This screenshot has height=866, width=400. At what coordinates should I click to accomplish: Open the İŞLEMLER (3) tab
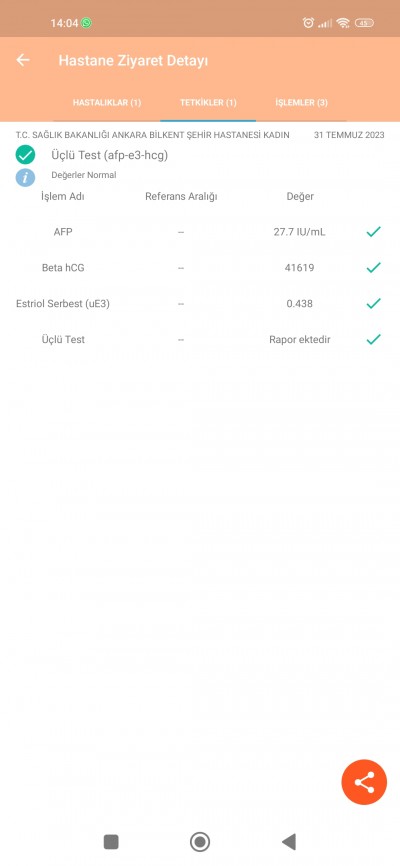[x=302, y=103]
